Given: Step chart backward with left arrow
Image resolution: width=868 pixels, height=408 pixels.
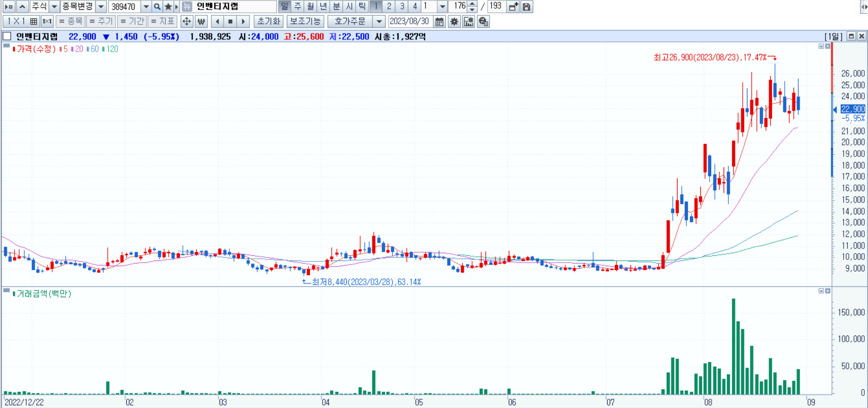Looking at the screenshot, I should tap(217, 21).
